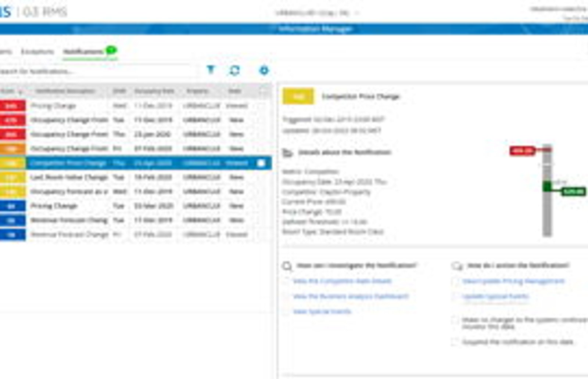Select Revenue Forecast Change row dated Fri

pos(135,235)
